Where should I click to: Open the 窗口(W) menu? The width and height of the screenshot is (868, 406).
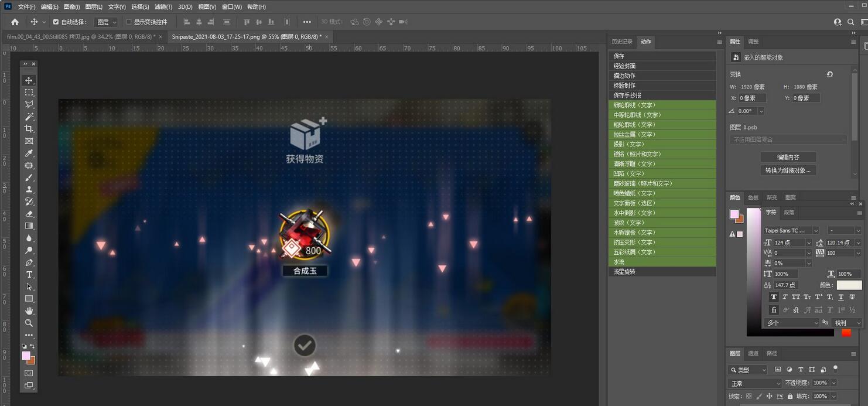232,7
